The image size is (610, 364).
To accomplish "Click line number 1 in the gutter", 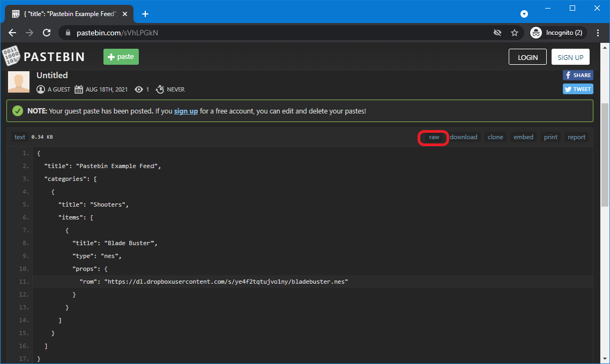I will 26,153.
